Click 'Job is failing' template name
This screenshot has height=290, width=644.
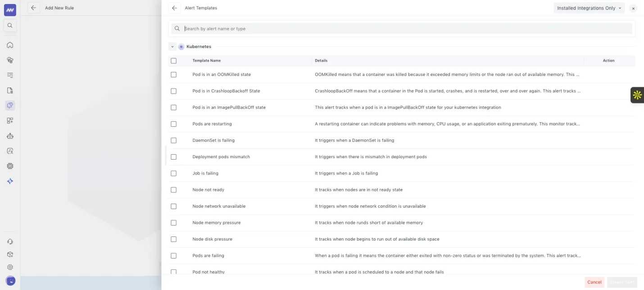point(205,173)
